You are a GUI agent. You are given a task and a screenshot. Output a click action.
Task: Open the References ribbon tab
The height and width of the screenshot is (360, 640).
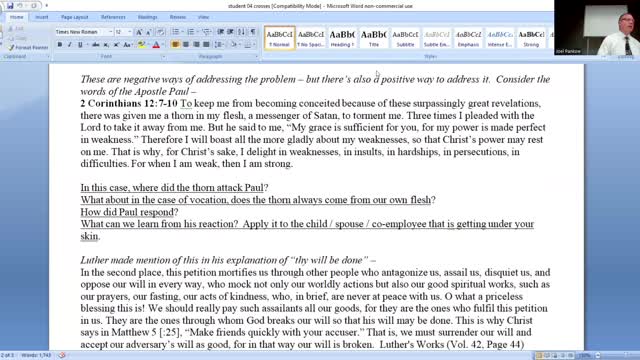(x=113, y=17)
